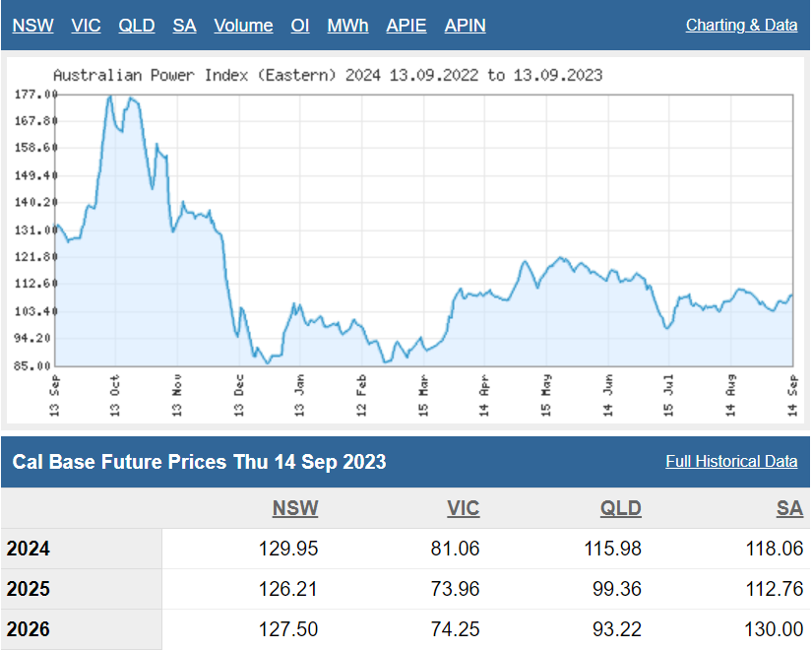This screenshot has height=650, width=812.
Task: Select the 2026 row label
Action: pos(28,629)
